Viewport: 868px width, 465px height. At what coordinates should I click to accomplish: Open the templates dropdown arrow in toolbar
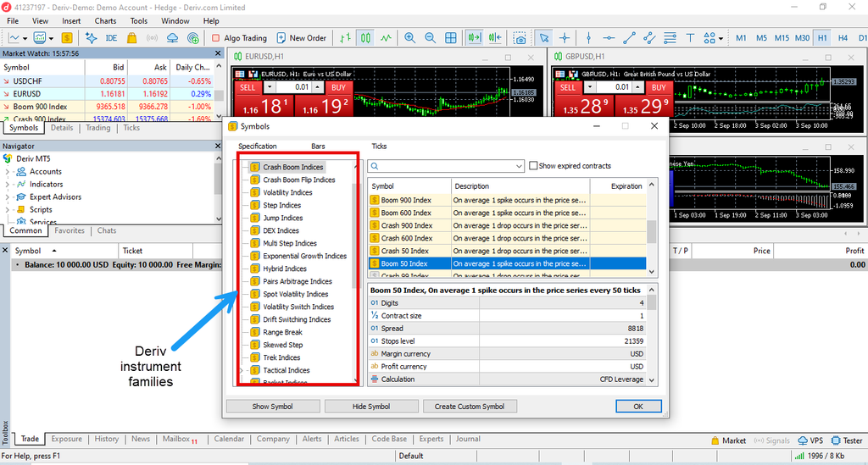[51, 39]
